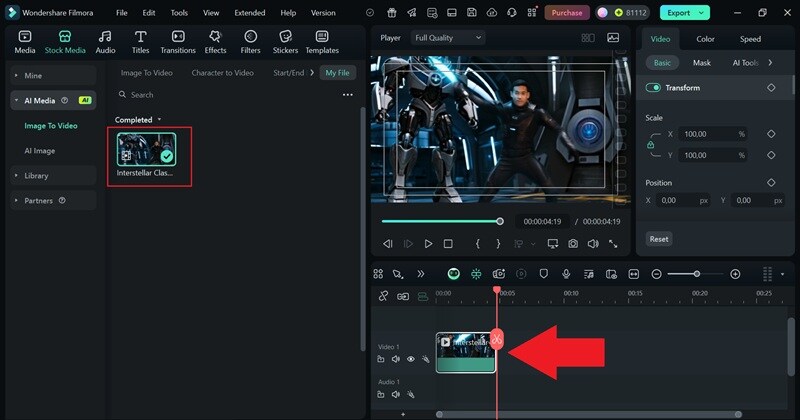This screenshot has height=420, width=800.
Task: Select the My File tab button
Action: point(337,72)
